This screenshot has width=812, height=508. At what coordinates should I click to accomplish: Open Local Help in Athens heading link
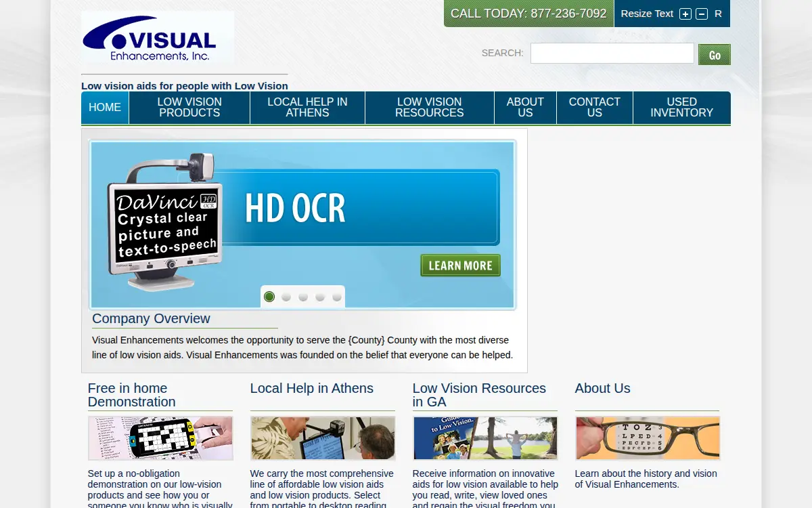[x=312, y=388]
